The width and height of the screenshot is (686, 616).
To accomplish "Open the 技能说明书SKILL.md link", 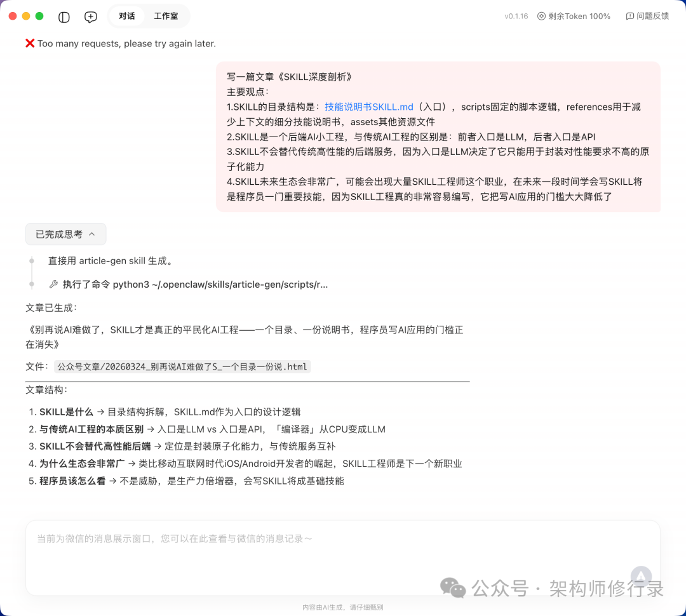I will pos(369,107).
